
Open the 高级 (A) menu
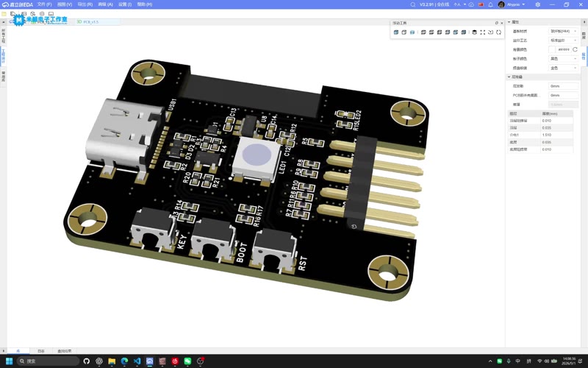105,4
